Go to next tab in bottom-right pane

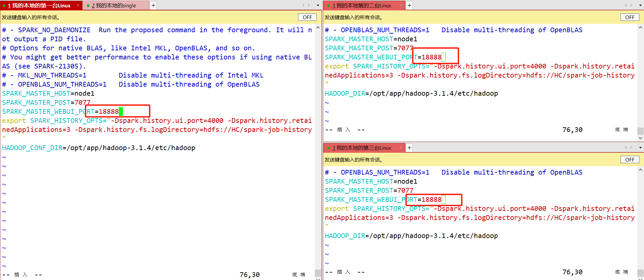coord(632,148)
